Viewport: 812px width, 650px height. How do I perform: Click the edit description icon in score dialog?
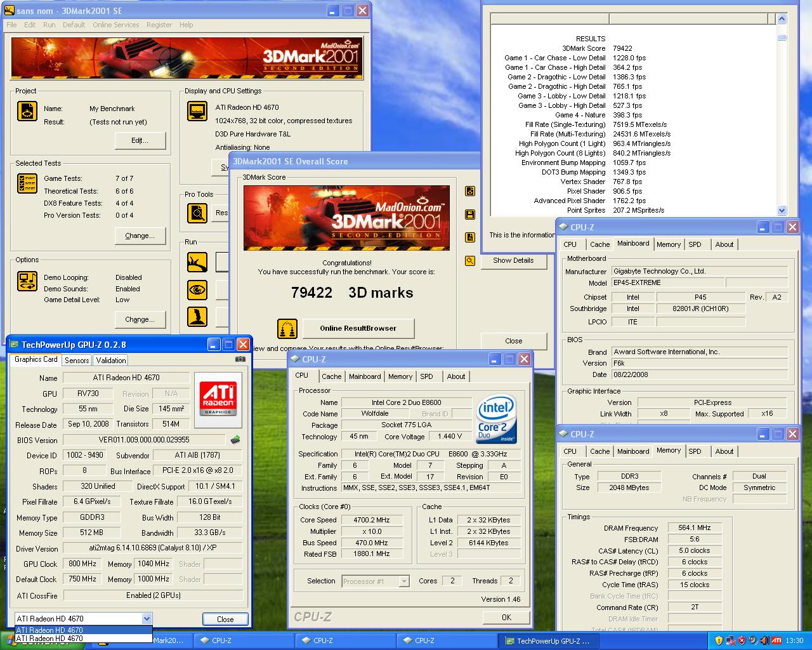(470, 191)
